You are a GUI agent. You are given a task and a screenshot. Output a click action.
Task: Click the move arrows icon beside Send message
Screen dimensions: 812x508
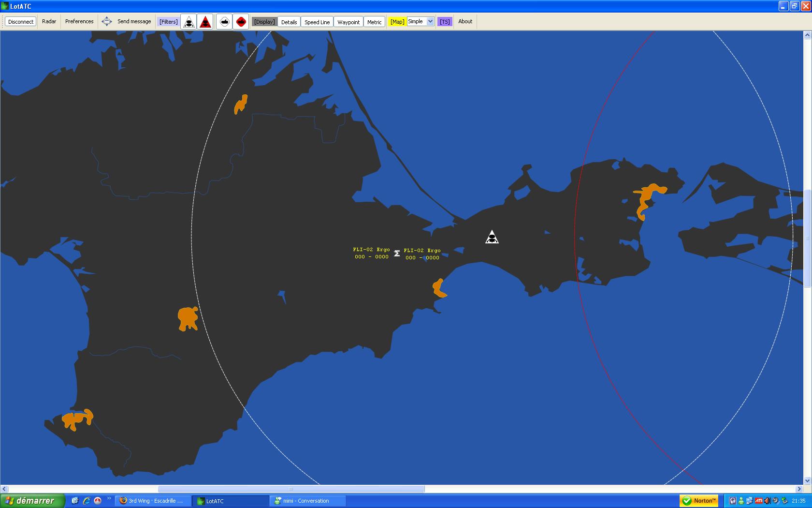(x=107, y=22)
